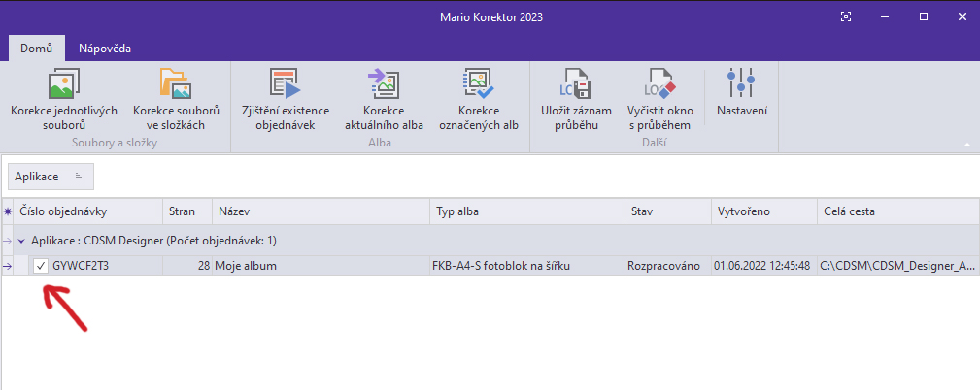Switch to the Nápověda tab
980x390 pixels.
point(105,48)
